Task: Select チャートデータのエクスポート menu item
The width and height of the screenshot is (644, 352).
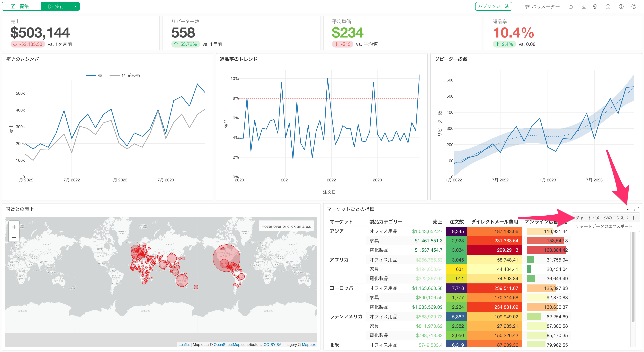Action: click(x=604, y=226)
